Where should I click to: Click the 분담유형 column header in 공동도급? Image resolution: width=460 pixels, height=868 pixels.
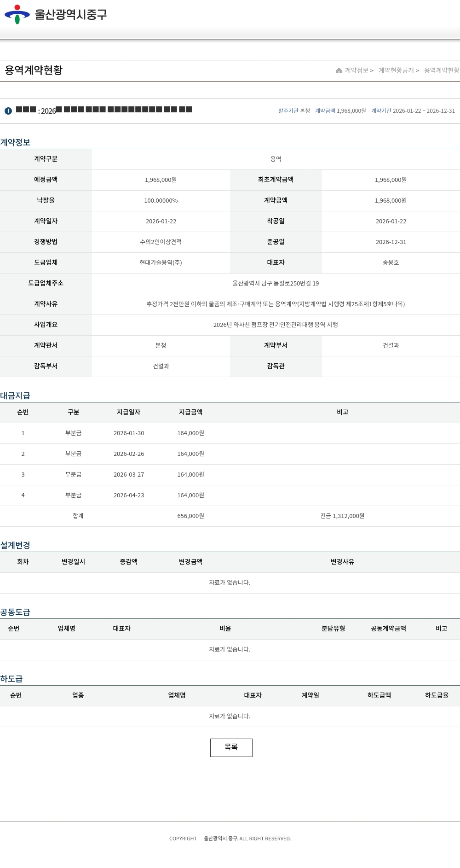pos(333,629)
